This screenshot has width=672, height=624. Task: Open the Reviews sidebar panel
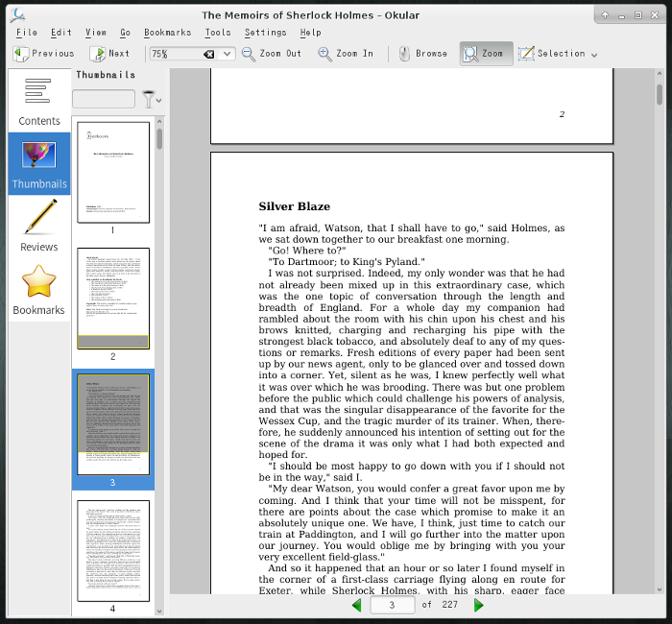[39, 227]
